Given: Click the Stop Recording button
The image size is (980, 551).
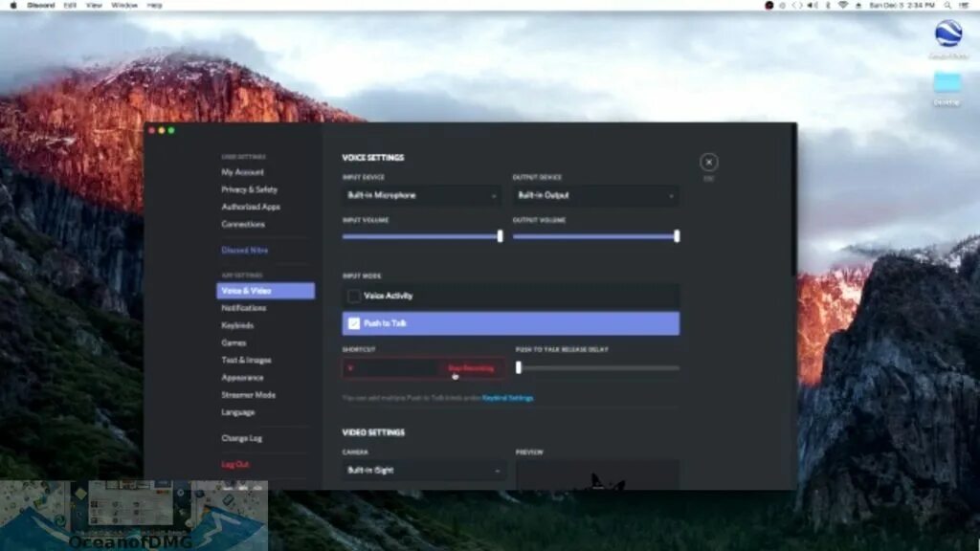Looking at the screenshot, I should [x=471, y=368].
